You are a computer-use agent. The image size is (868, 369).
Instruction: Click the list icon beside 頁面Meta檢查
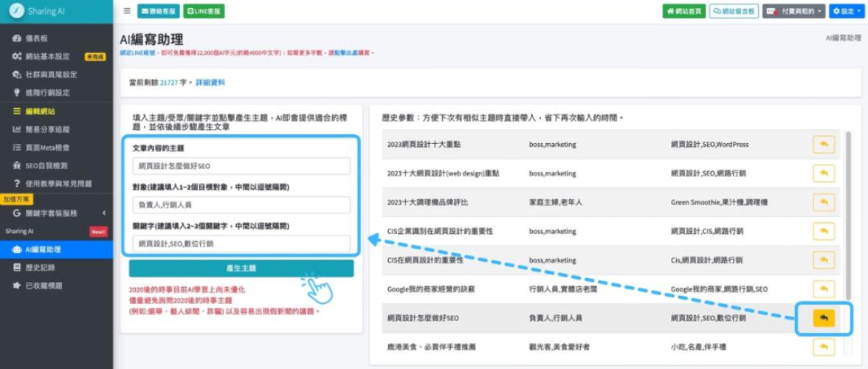tap(16, 148)
